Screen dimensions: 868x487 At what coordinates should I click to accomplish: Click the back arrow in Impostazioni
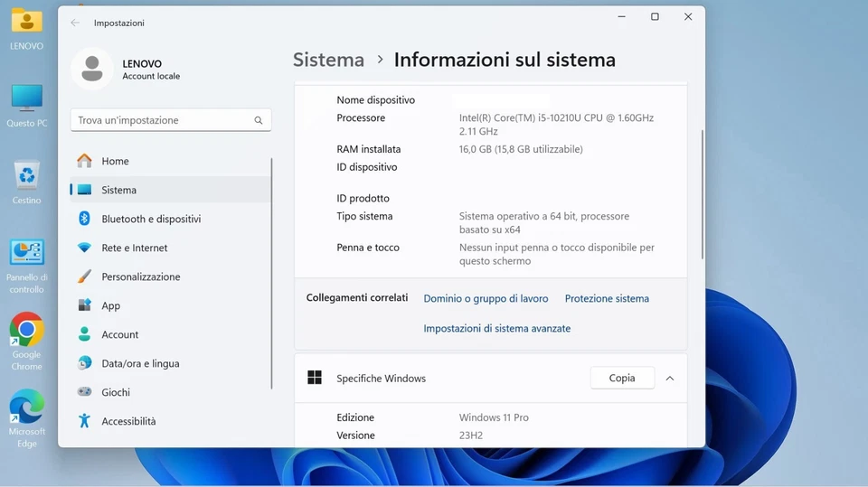[75, 23]
